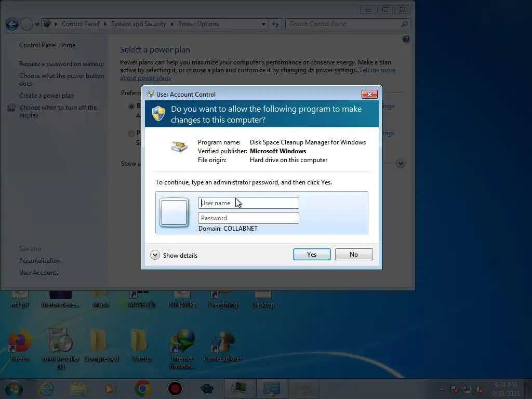Open Choose when to turn off the display
532x399 pixels.
point(58,111)
